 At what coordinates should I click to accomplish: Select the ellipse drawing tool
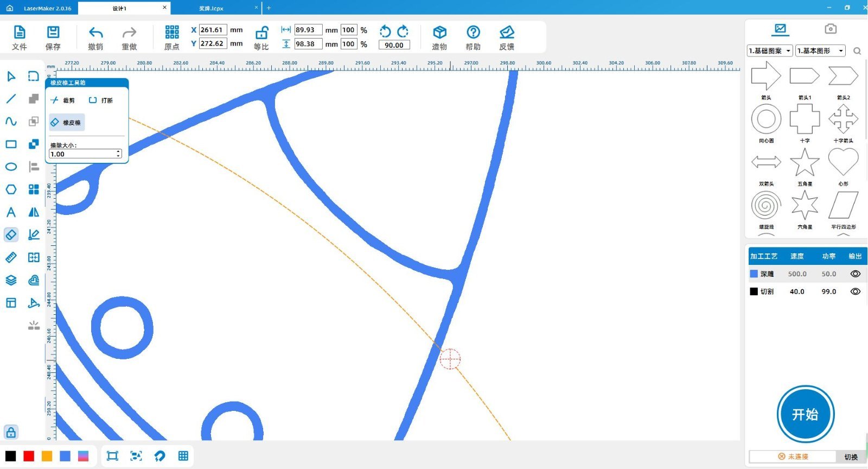(x=11, y=167)
